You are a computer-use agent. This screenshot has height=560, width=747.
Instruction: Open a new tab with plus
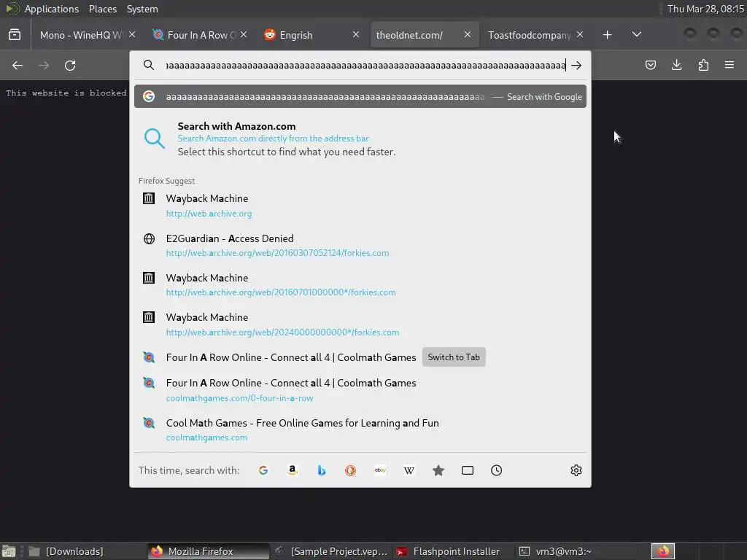607,35
